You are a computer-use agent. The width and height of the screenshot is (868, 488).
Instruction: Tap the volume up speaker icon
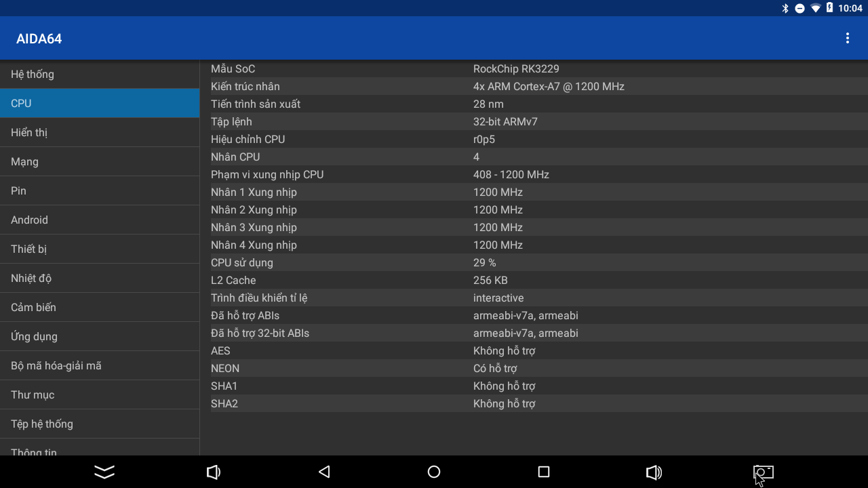(654, 472)
